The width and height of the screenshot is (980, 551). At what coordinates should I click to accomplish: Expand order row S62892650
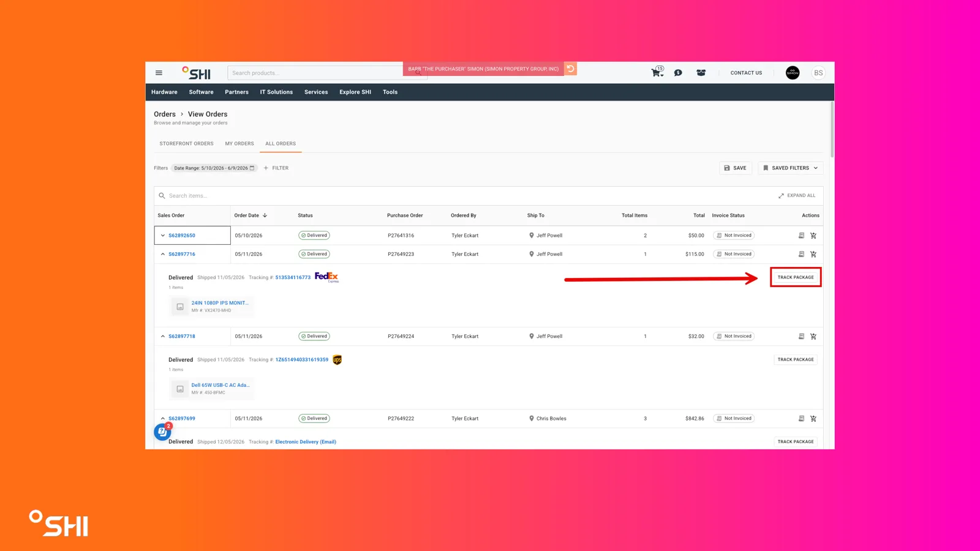(163, 236)
